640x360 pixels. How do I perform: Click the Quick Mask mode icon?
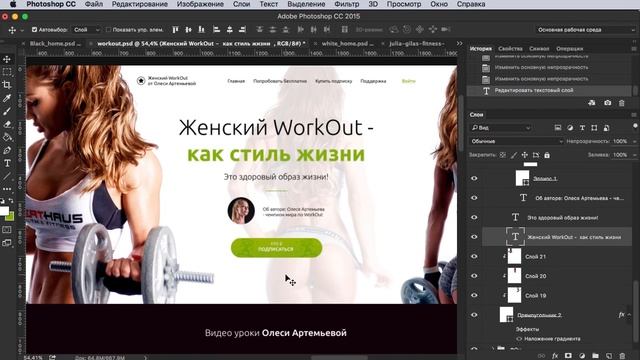click(x=7, y=230)
